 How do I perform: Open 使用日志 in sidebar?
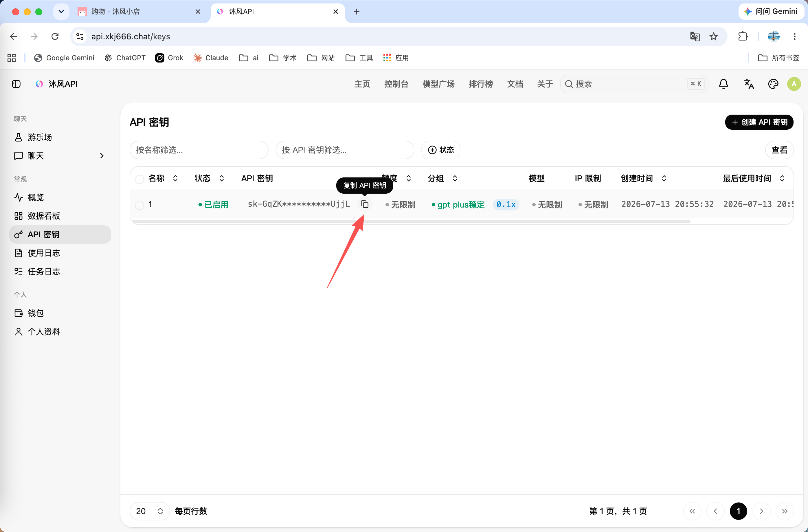[x=60, y=253]
